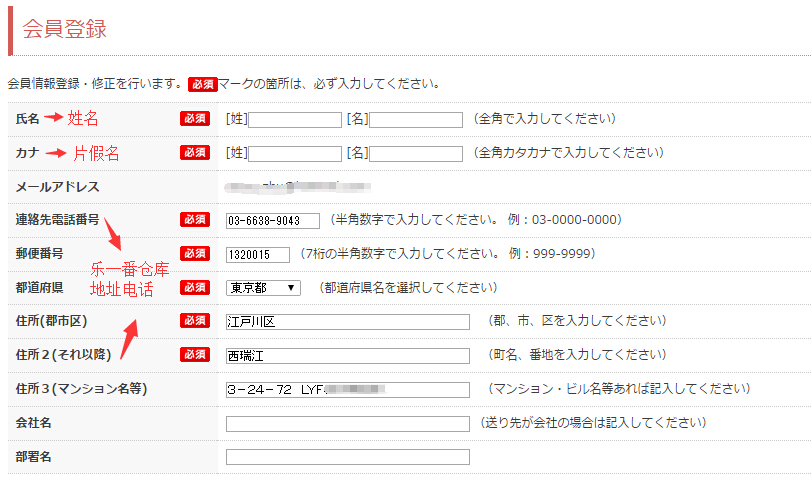Open the 都道府県 dropdown showing 東京都
Screen dimensions: 811x482
pyautogui.click(x=263, y=288)
